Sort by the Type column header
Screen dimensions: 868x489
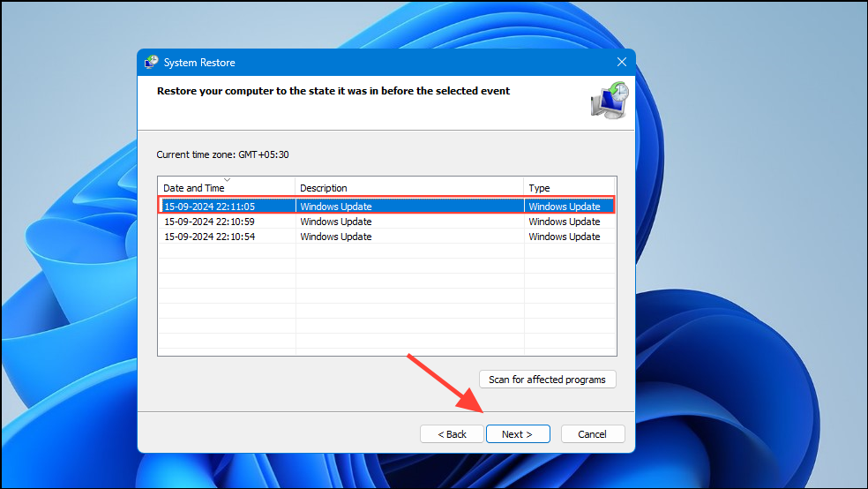[x=569, y=187]
